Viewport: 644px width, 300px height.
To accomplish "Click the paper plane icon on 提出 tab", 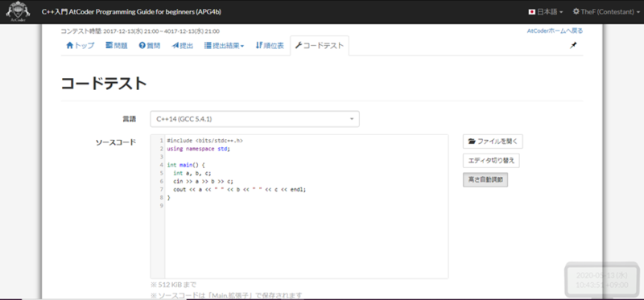I will coord(175,46).
